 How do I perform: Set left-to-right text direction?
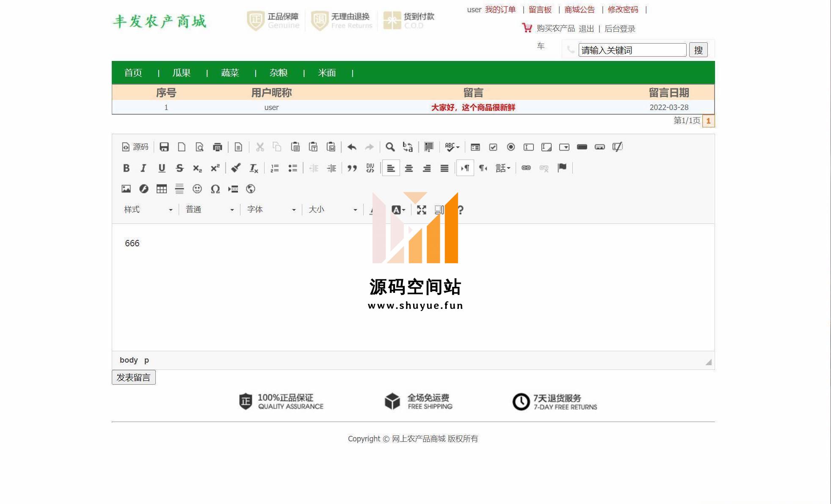465,168
